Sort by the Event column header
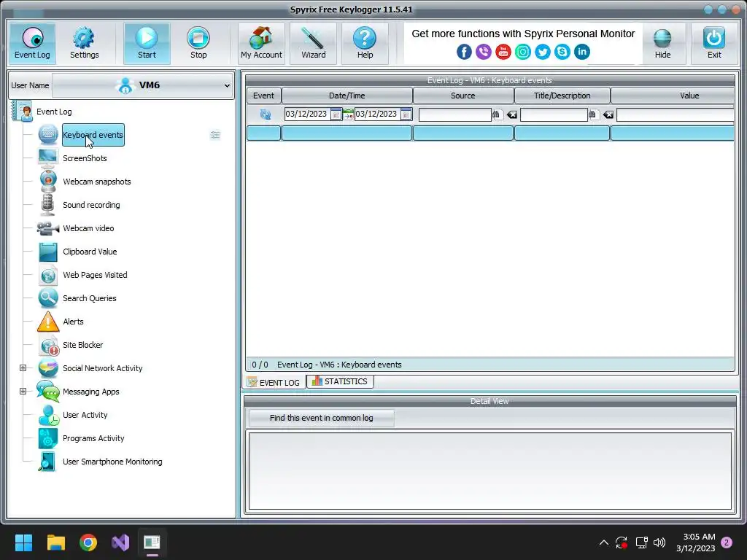Screen dimensions: 747x560 [x=263, y=96]
